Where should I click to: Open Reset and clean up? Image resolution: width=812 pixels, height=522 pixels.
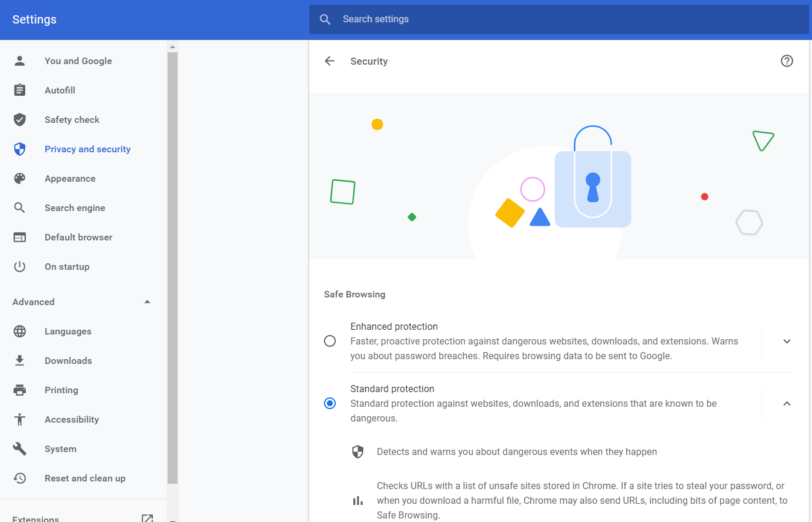click(85, 478)
